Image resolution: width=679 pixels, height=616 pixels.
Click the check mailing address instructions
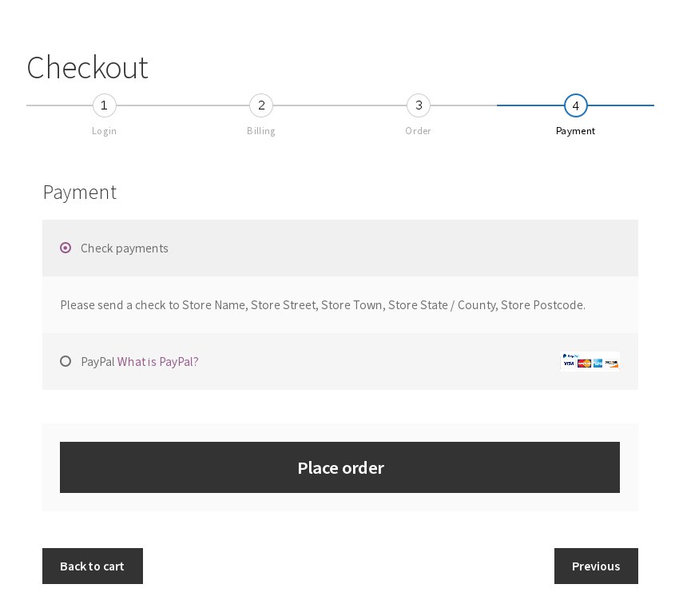tap(323, 305)
